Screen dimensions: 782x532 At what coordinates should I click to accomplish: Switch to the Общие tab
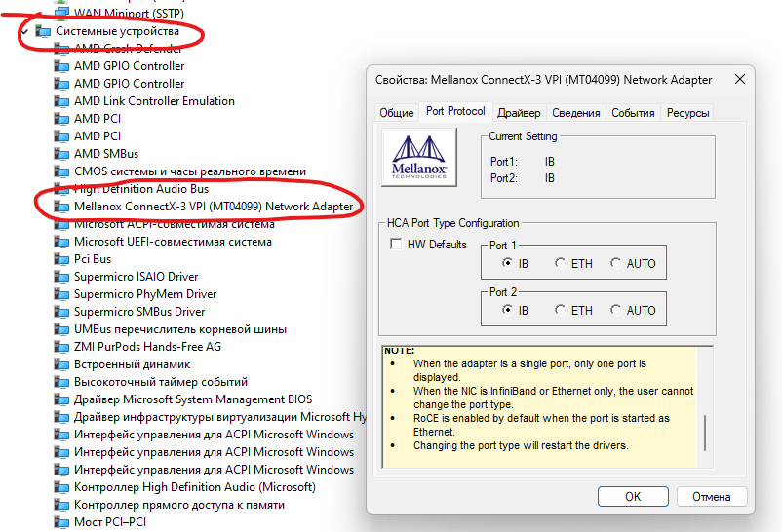[x=397, y=113]
